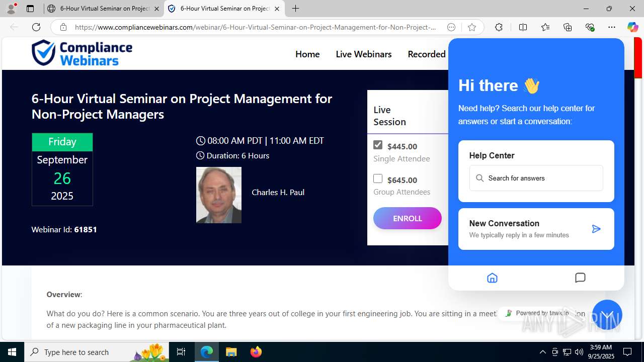Click the Compliance Webinars logo
The height and width of the screenshot is (362, 644).
pyautogui.click(x=82, y=53)
